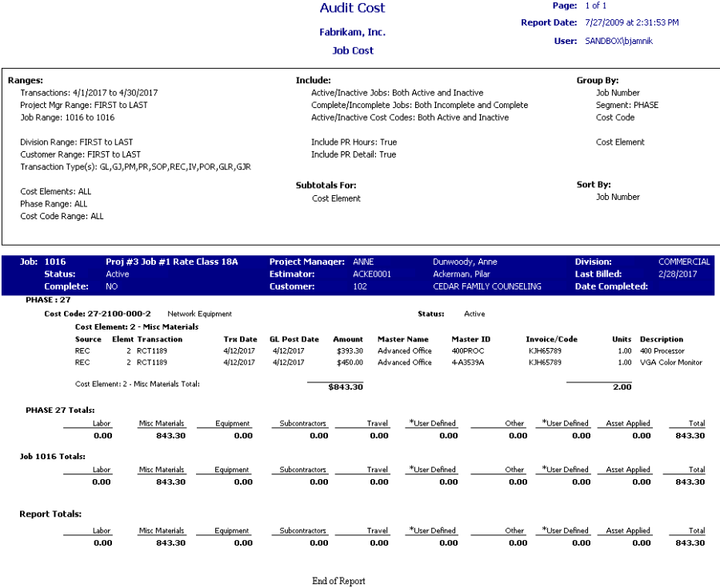Click the $393.30 transaction amount
This screenshot has width=720, height=588.
348,351
